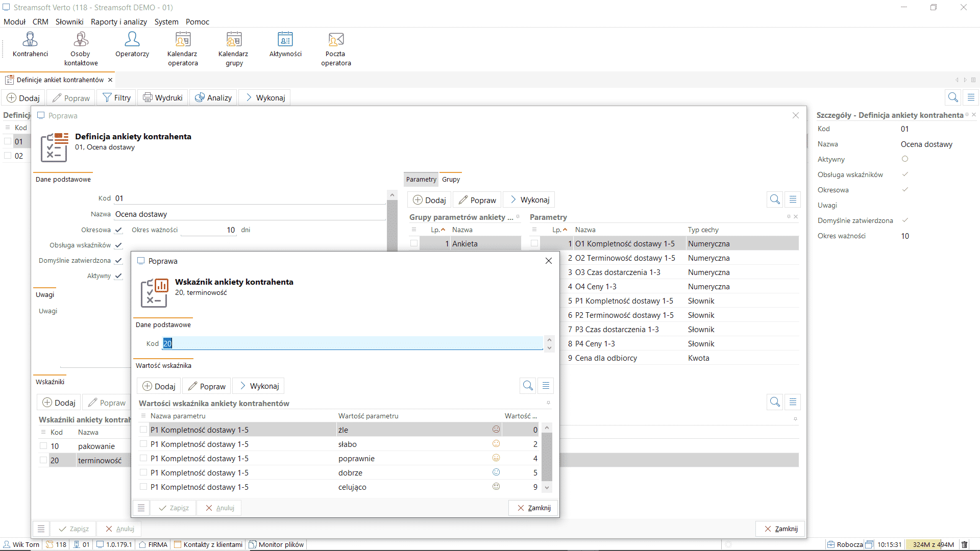Switch to the Grupy tab
980x551 pixels.
(451, 179)
